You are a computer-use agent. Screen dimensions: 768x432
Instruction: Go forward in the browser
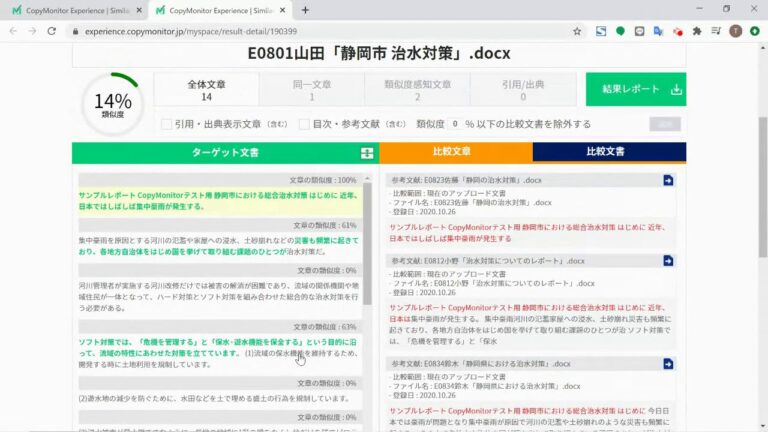32,31
